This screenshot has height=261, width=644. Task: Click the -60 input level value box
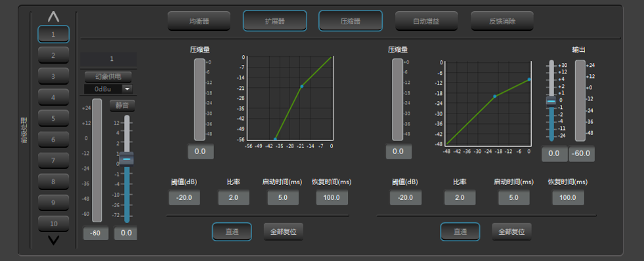(x=96, y=233)
